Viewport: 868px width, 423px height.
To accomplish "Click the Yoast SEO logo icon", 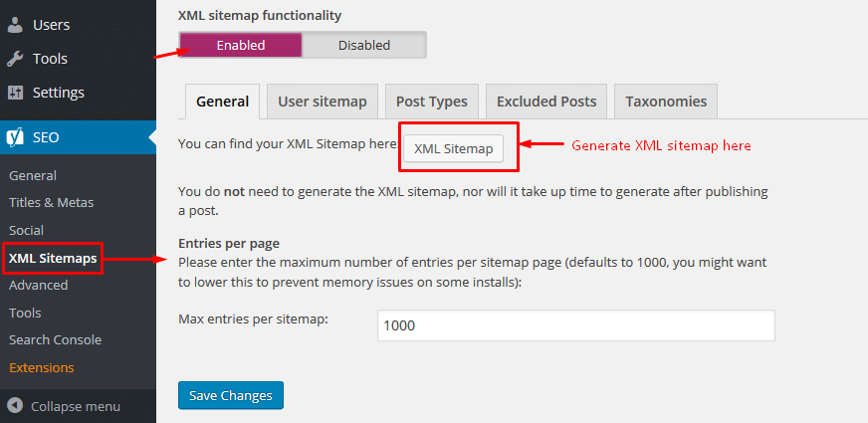I will click(x=16, y=137).
